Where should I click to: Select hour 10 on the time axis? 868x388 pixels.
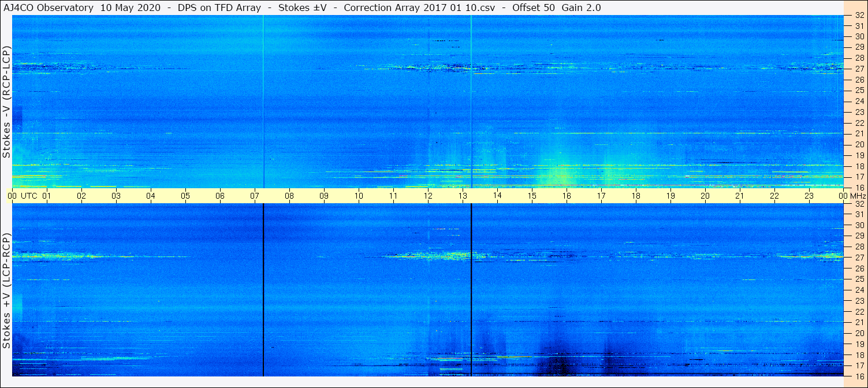[359, 196]
